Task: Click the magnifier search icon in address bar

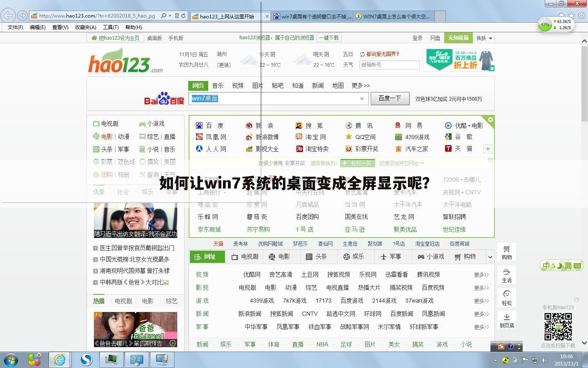Action: click(x=163, y=16)
